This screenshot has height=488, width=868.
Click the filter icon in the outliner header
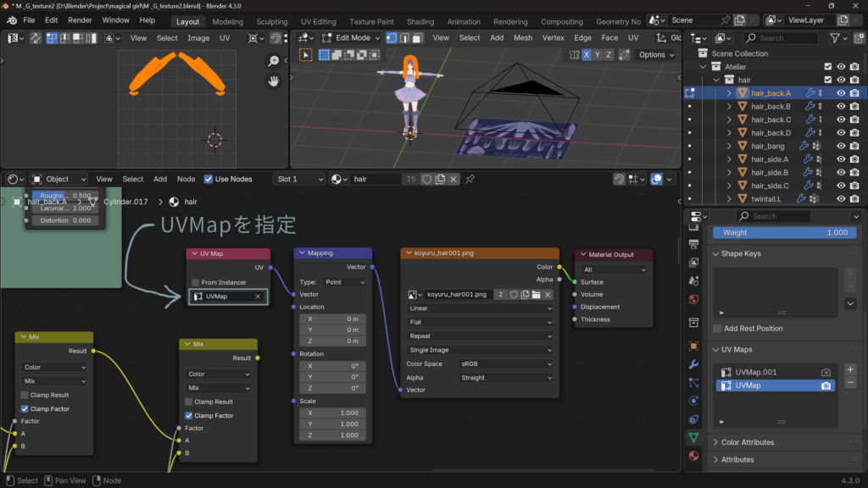pos(835,38)
